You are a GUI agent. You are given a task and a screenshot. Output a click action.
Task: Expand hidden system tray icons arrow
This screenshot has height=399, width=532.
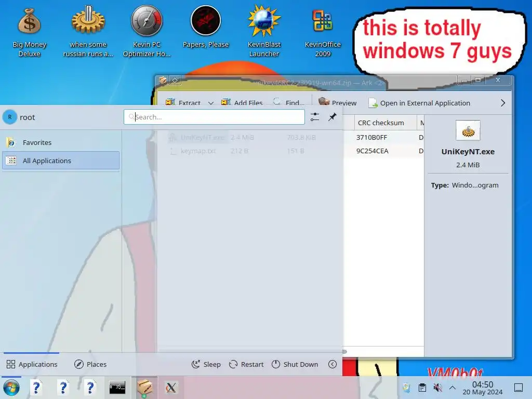(x=453, y=388)
